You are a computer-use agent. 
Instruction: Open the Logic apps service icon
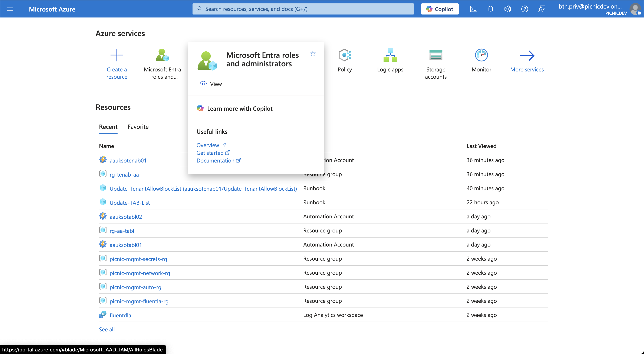pos(390,55)
